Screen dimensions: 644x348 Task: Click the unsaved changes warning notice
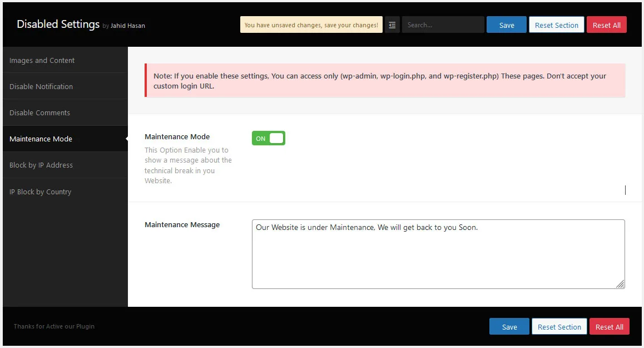point(311,25)
